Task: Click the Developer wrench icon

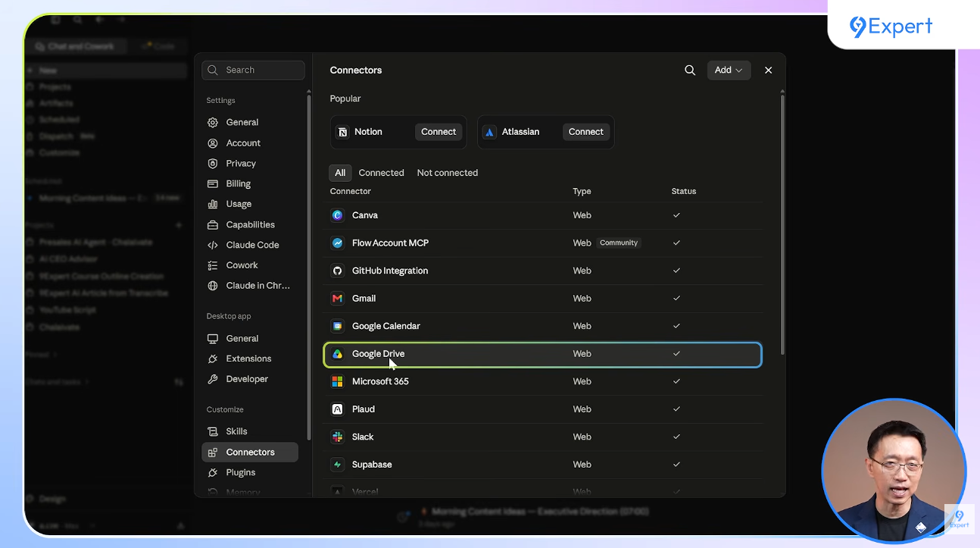Action: (213, 379)
